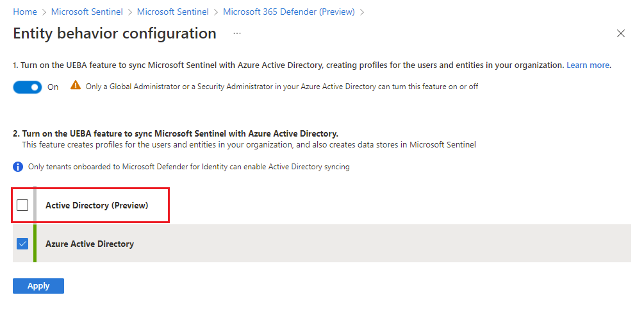
Task: Click the chevron right after Home breadcrumb
Action: (x=44, y=12)
